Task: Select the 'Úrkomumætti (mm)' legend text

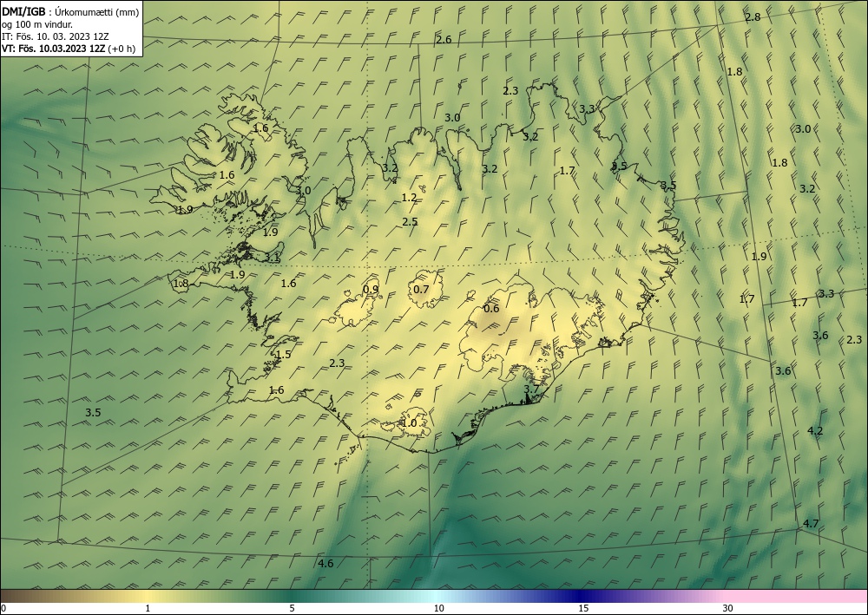Action: 97,12
